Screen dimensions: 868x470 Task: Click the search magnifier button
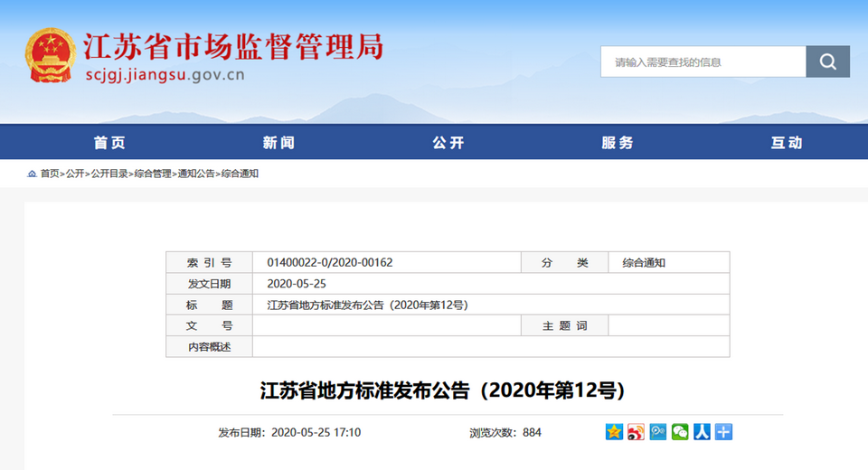[x=827, y=61]
